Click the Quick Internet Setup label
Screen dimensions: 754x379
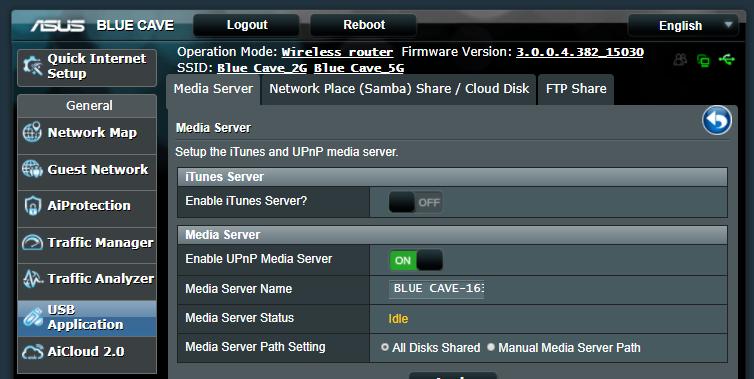point(97,66)
